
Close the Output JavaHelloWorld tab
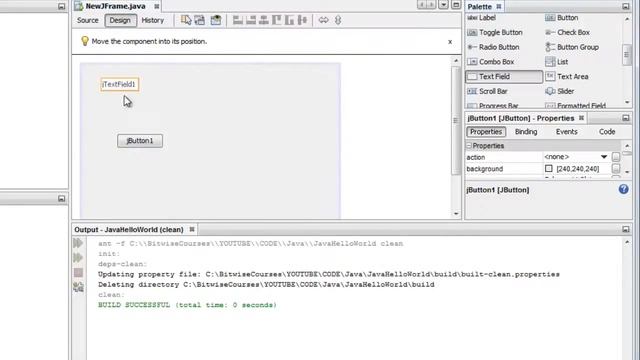(192, 229)
